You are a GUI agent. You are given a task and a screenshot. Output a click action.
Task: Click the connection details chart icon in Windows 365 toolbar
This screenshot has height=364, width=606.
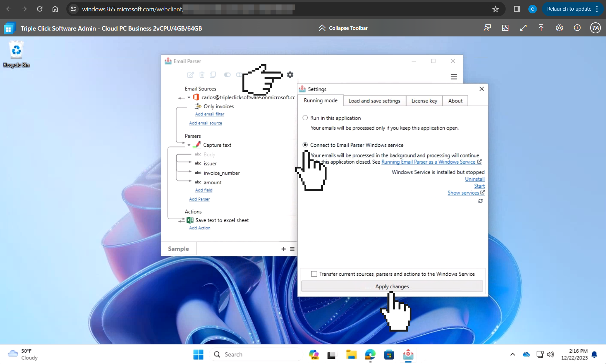pos(505,28)
